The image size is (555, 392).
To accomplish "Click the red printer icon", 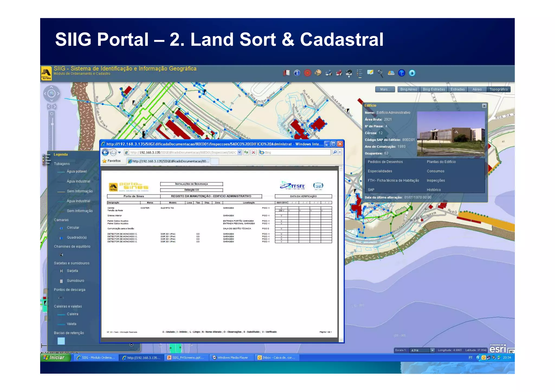I will pos(339,73).
